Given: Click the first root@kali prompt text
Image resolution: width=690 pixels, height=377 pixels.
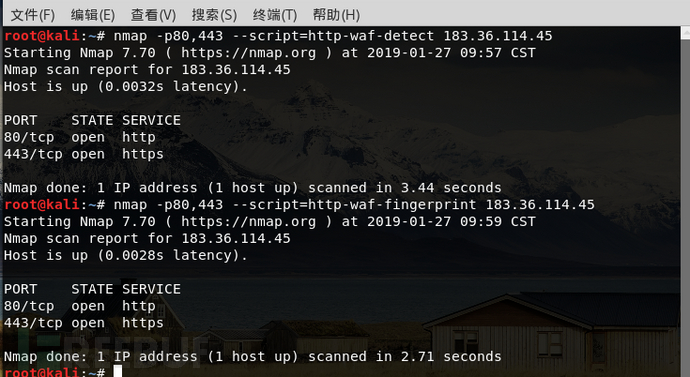Looking at the screenshot, I should [42, 36].
